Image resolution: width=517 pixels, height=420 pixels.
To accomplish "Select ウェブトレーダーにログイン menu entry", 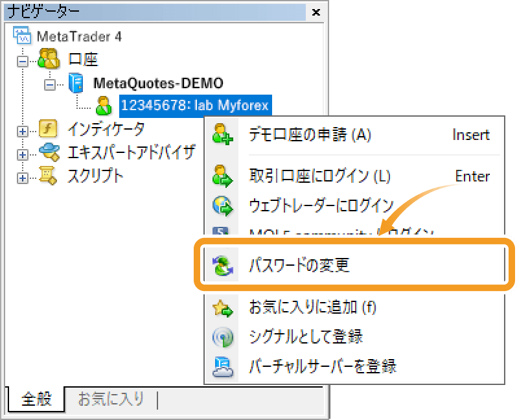I will coord(354,206).
